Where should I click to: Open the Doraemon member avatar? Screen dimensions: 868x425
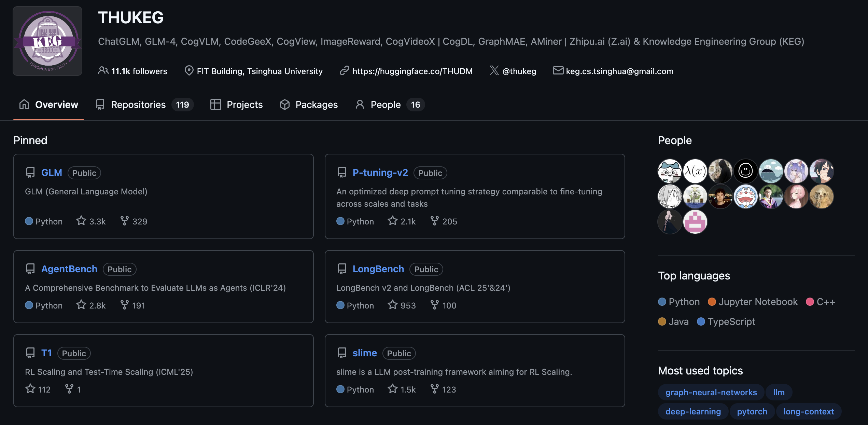(x=745, y=196)
